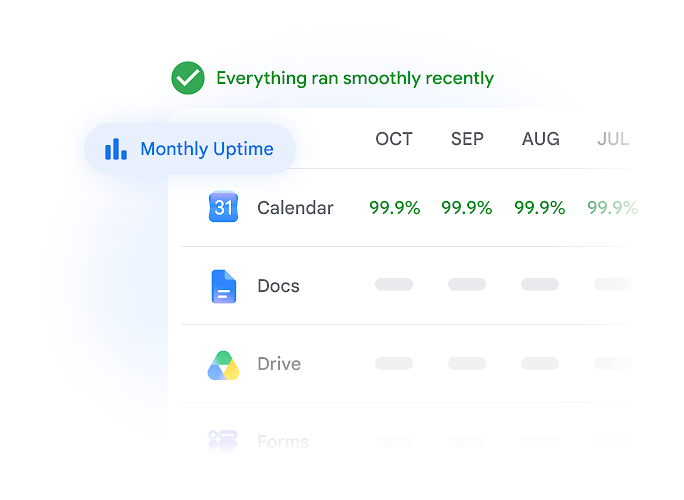The image size is (684, 500).
Task: Click the OCT column header
Action: pos(394,139)
